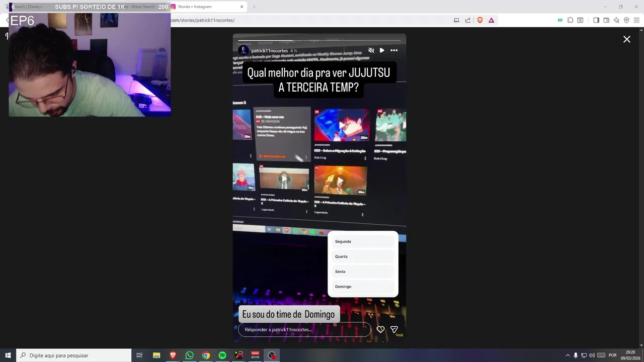Open the Extensions puzzle icon
The width and height of the screenshot is (644, 362).
pos(570,20)
